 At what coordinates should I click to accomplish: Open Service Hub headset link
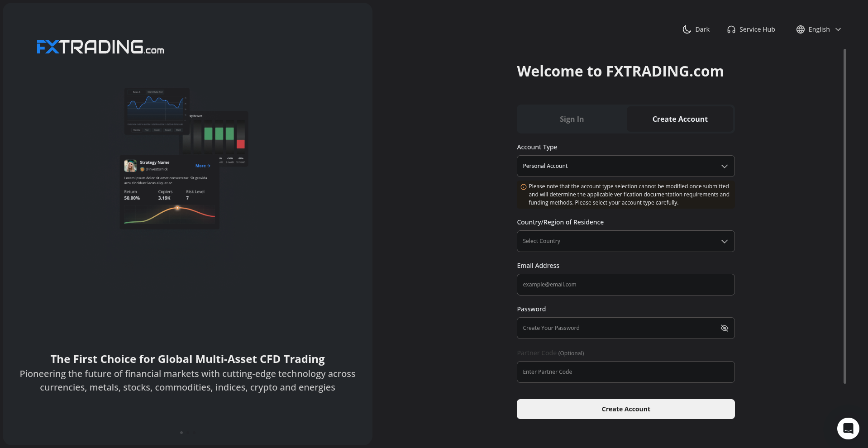click(751, 29)
